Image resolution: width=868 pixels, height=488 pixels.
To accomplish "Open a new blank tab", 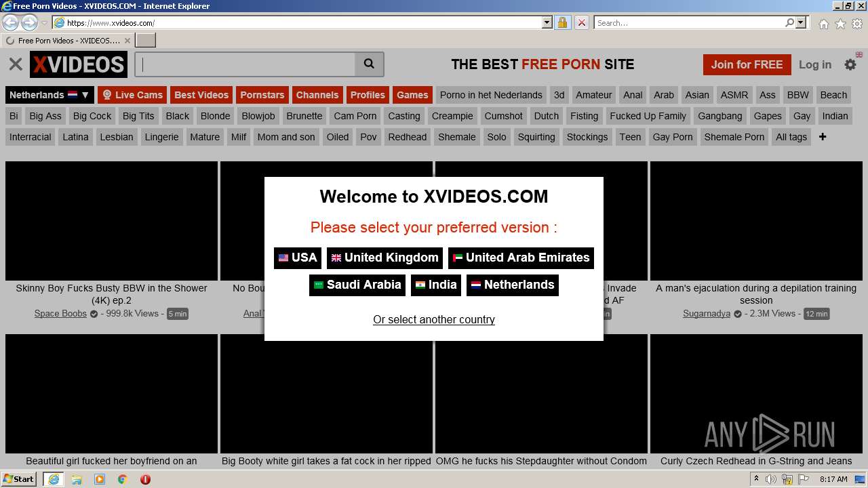I will [146, 40].
